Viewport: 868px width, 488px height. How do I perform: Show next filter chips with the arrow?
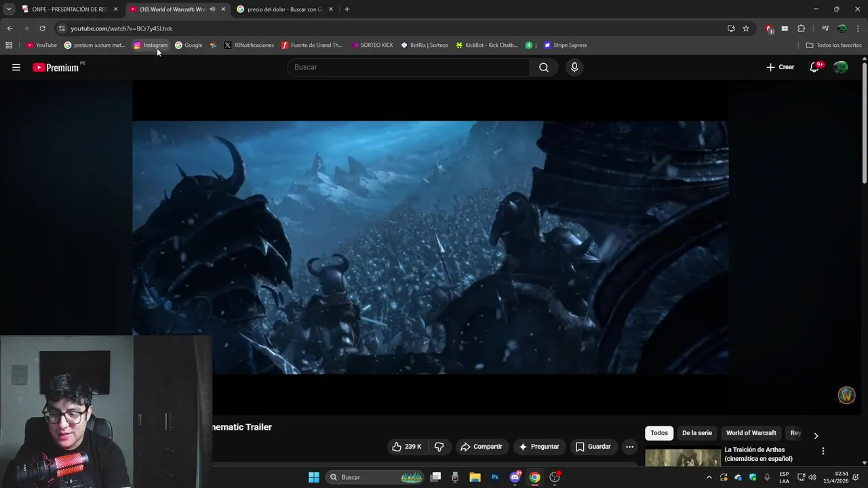816,436
